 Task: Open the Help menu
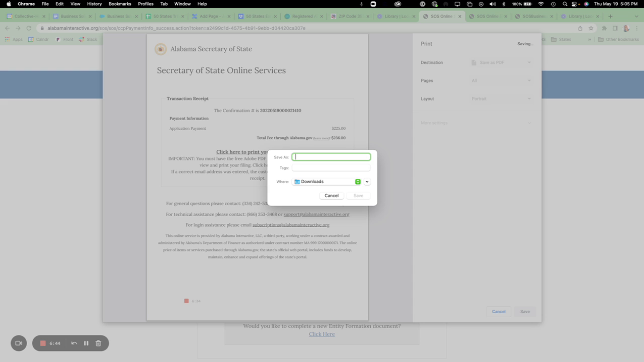(x=202, y=4)
